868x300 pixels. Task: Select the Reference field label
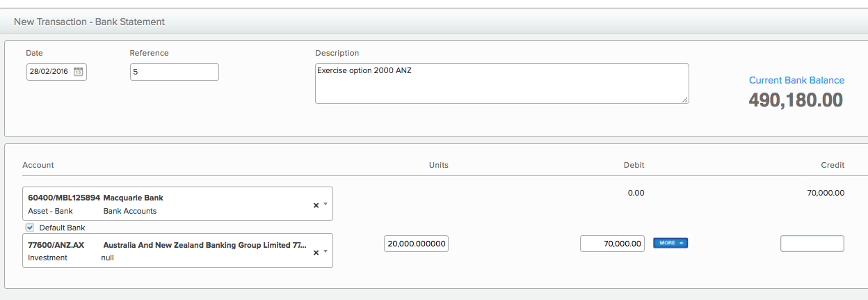(x=149, y=53)
